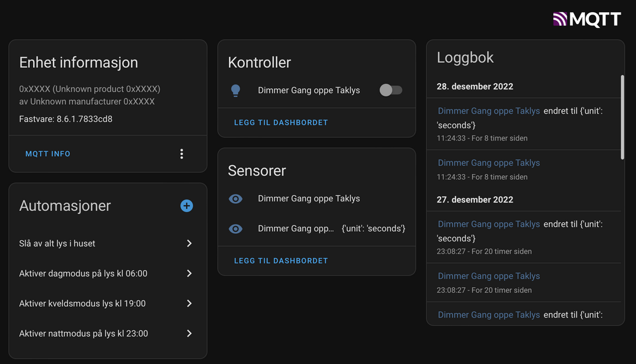Select sensor row showing {'unit': 'seconds'}
The height and width of the screenshot is (364, 636).
pyautogui.click(x=331, y=229)
